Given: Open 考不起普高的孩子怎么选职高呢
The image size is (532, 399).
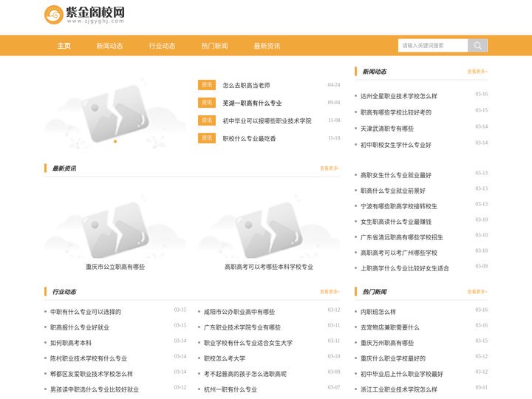Looking at the screenshot, I should tap(245, 374).
